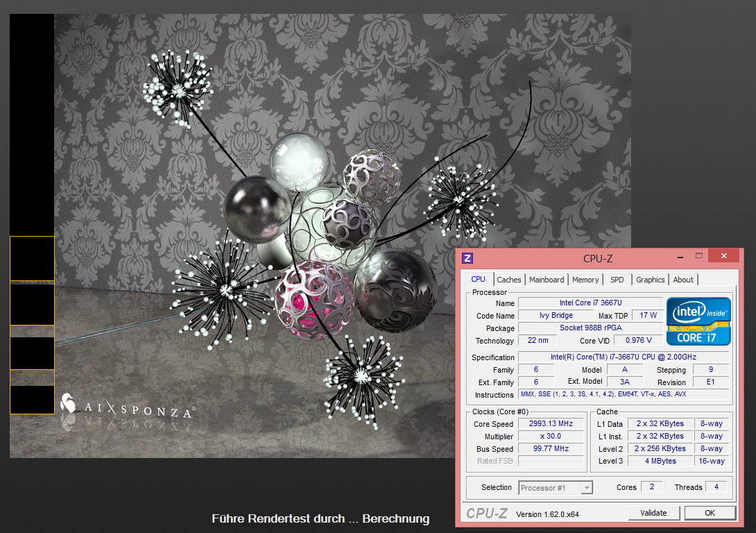Click the OK button in CPU-Z
Image resolution: width=756 pixels, height=533 pixels.
coord(710,513)
